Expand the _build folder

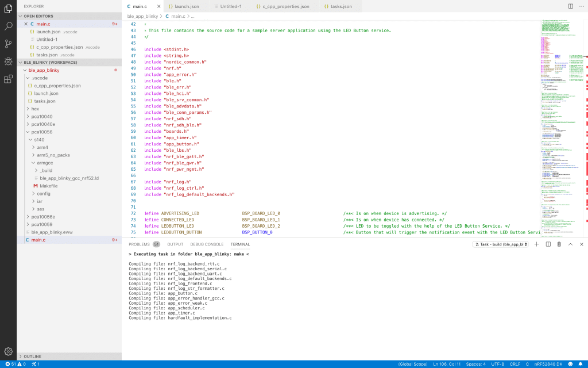47,170
